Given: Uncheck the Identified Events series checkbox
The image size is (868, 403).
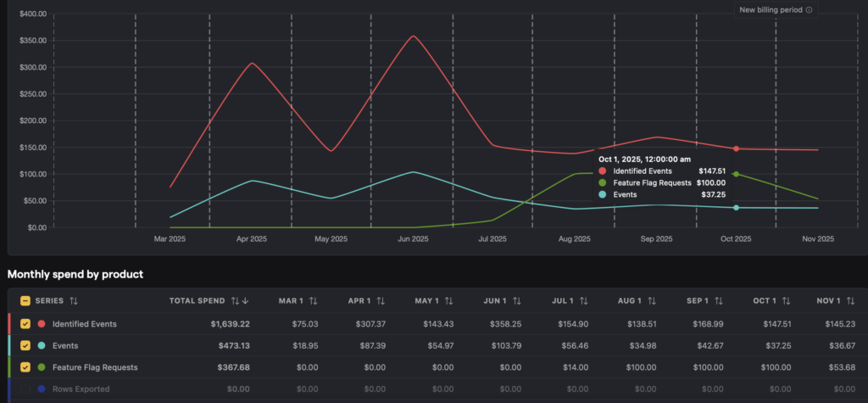Looking at the screenshot, I should click(25, 324).
